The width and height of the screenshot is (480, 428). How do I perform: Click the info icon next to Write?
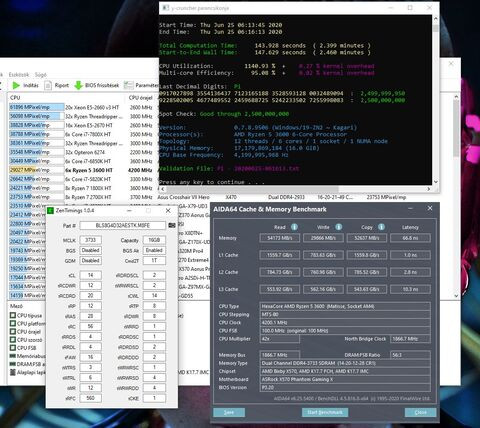tap(338, 227)
